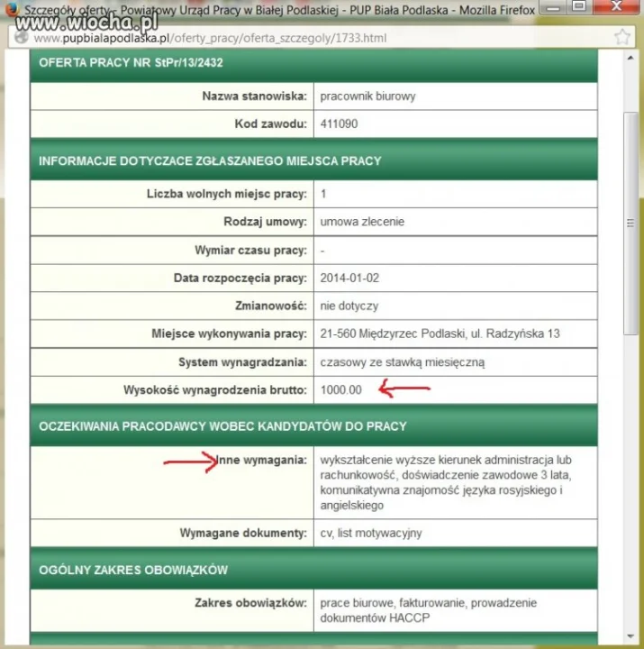
Task: Click the Inne wymagania requirements text
Action: pyautogui.click(x=446, y=482)
